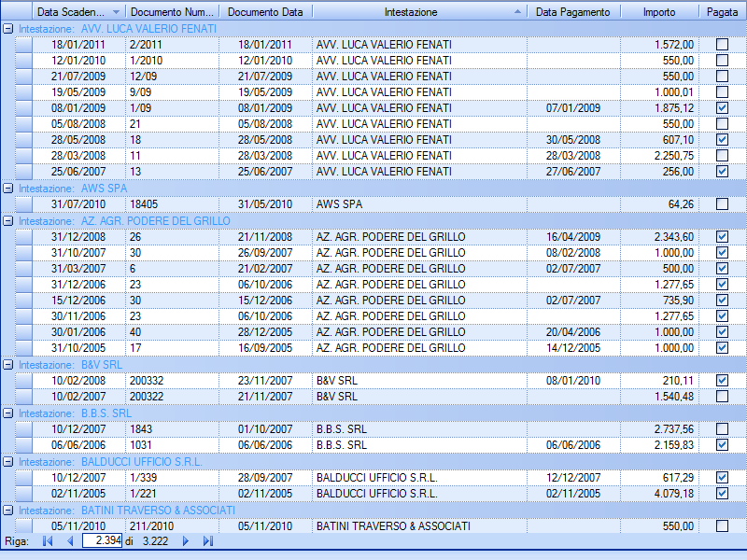Sort by Pagata column header

click(722, 12)
